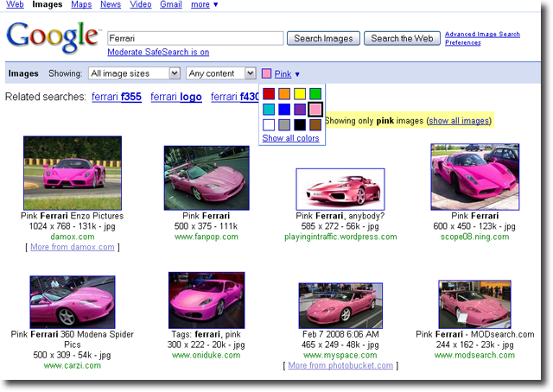553x392 pixels.
Task: Click the scope08.ning.com source text
Action: [474, 237]
